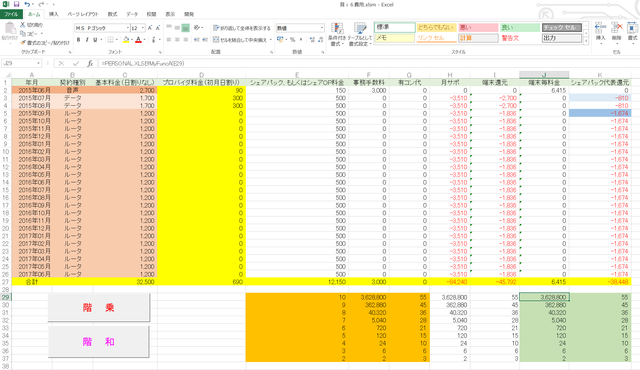Open fill color dropdown arrow
Screen dimensions: 640x370
point(132,40)
